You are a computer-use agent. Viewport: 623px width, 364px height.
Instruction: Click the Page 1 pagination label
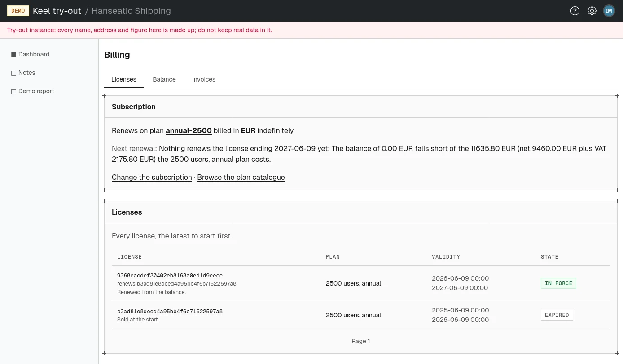point(361,341)
